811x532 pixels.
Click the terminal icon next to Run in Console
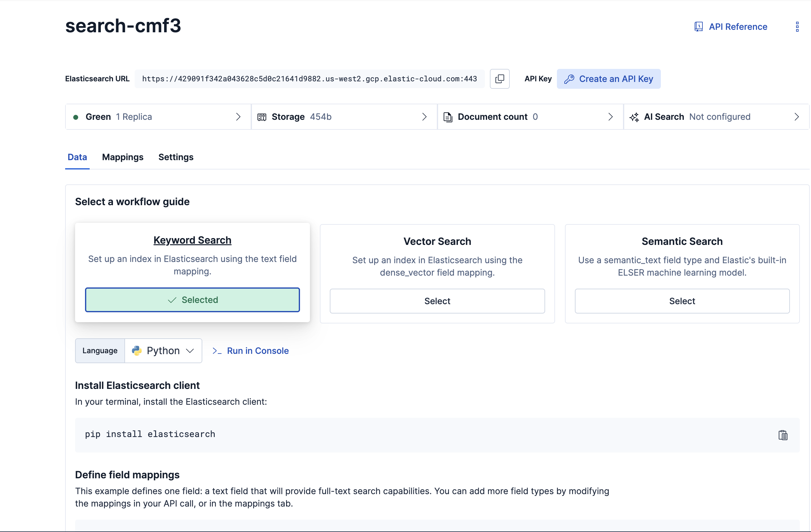pos(217,351)
